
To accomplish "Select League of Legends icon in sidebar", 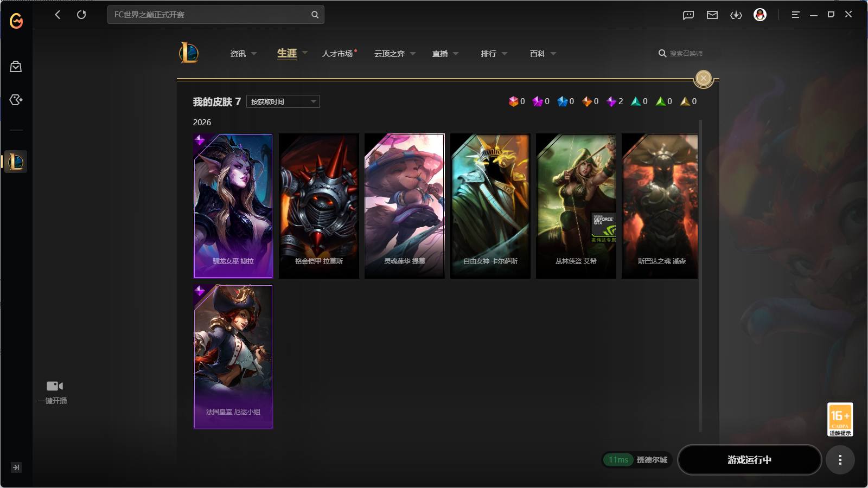I will [16, 162].
